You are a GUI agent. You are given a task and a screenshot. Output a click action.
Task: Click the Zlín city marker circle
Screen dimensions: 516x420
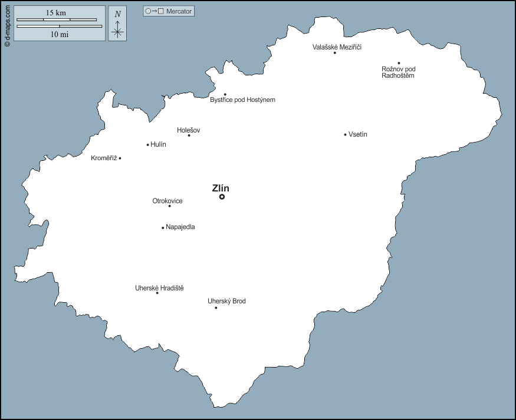pos(222,196)
